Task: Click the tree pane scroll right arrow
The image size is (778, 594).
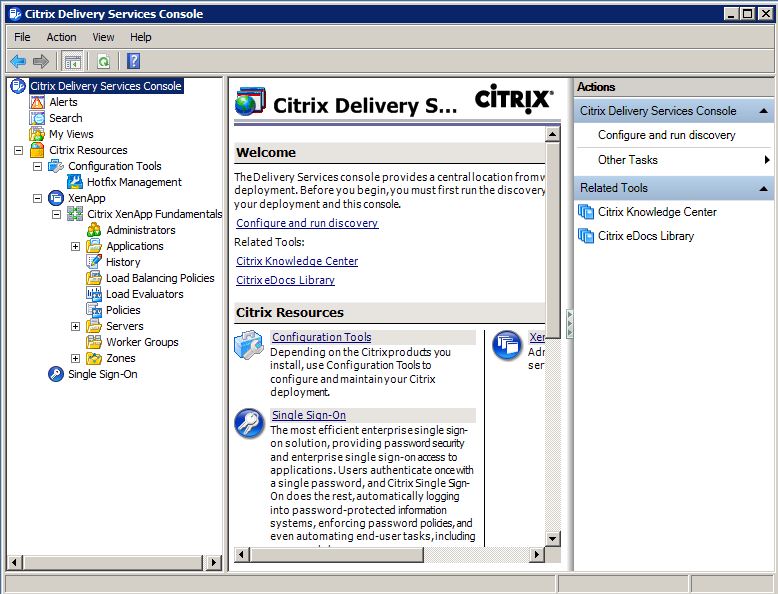Action: pyautogui.click(x=214, y=562)
